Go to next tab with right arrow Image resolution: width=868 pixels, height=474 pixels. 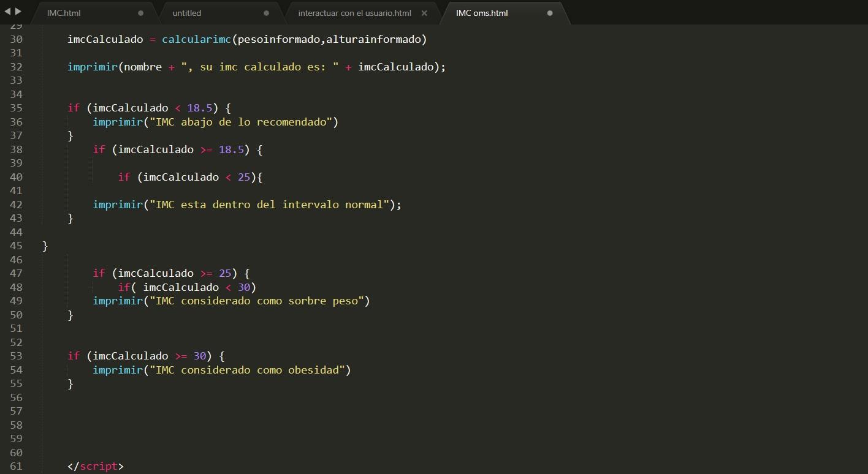pyautogui.click(x=18, y=11)
